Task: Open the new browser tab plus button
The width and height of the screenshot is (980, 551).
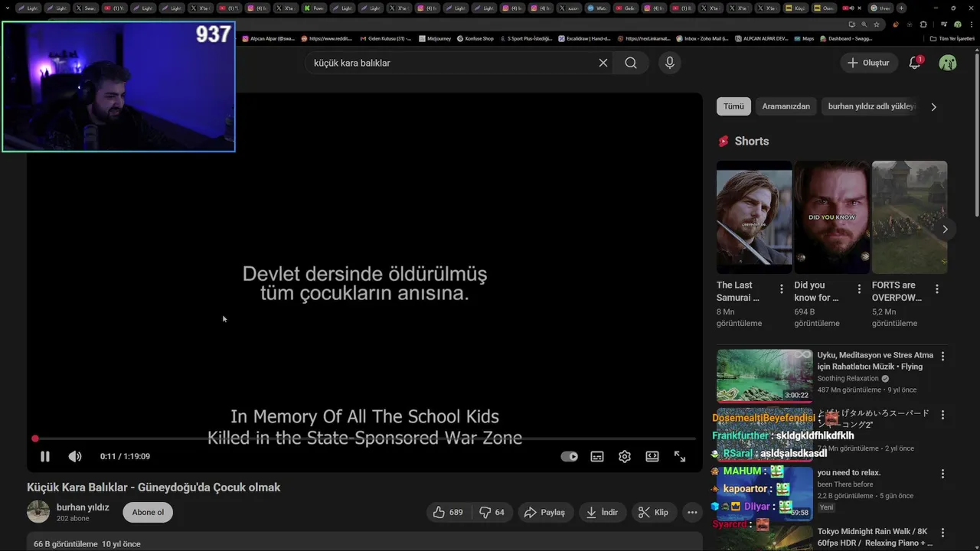Action: [901, 8]
